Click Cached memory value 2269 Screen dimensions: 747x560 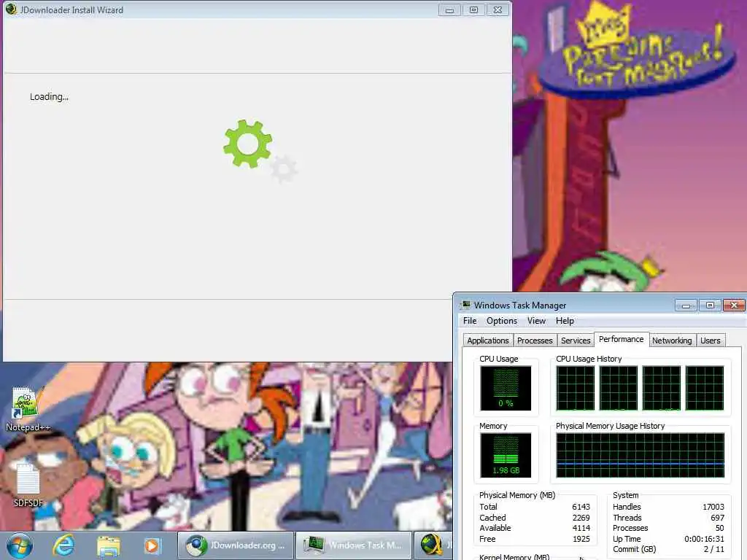click(581, 518)
